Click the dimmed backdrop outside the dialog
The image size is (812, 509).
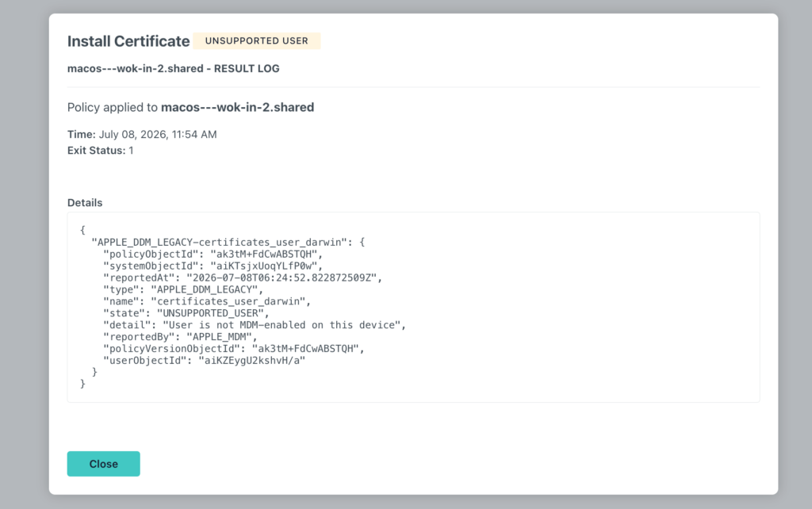[x=23, y=259]
